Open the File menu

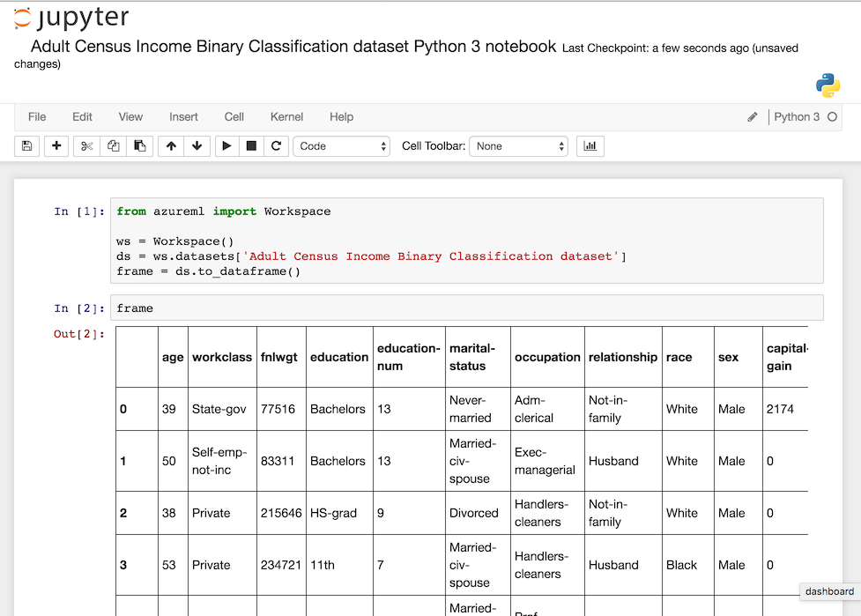pos(37,117)
